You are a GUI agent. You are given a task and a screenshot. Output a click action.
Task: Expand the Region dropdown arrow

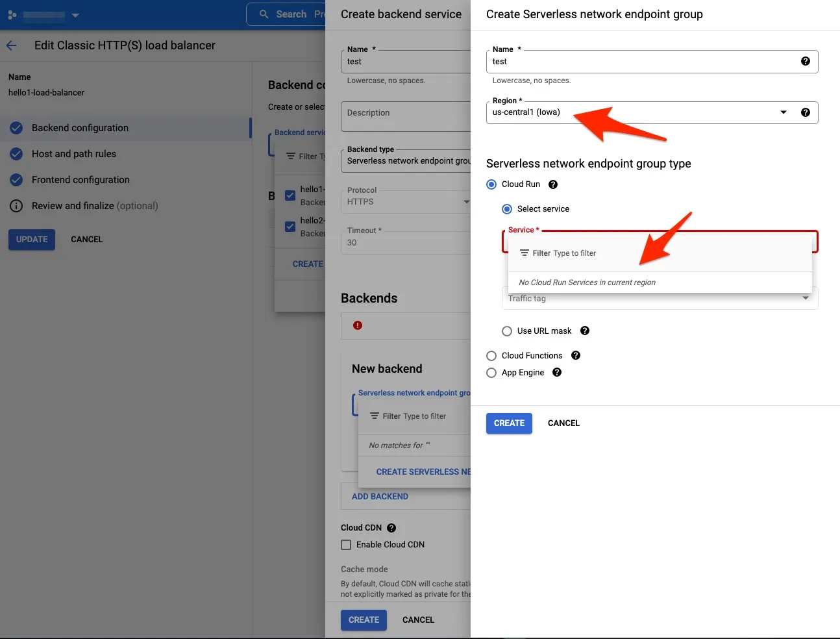click(784, 112)
